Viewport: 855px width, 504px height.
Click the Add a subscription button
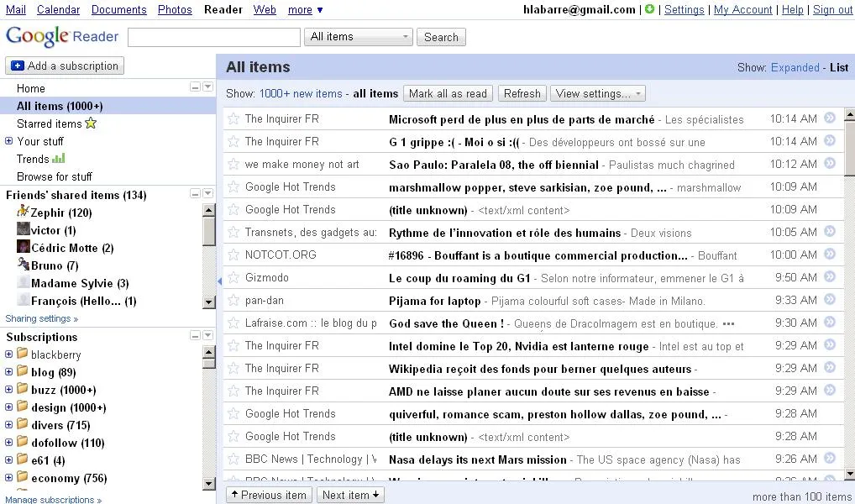point(65,66)
